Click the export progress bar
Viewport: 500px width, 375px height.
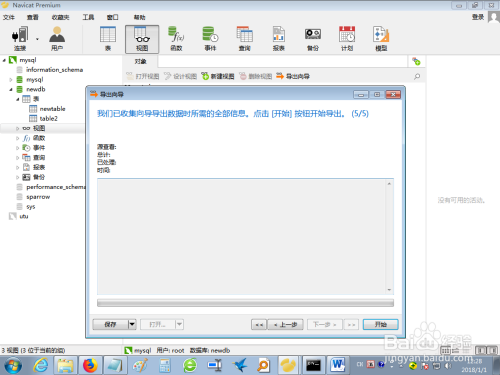click(245, 303)
